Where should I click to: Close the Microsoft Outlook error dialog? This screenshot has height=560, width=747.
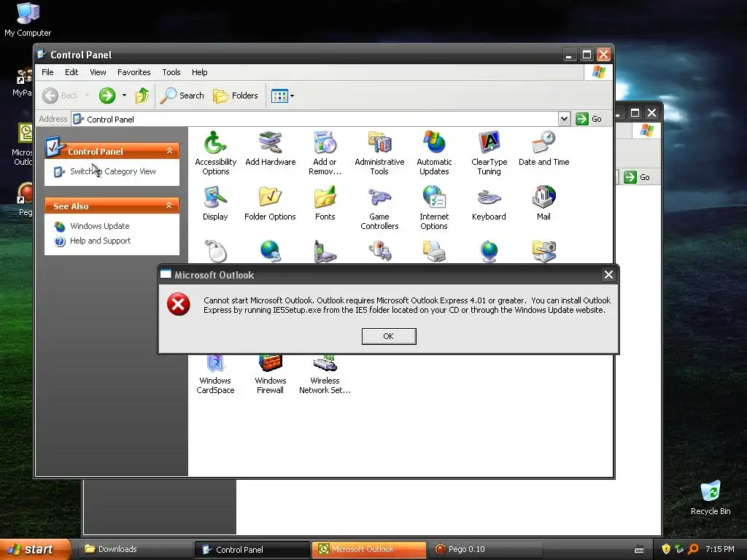[608, 274]
